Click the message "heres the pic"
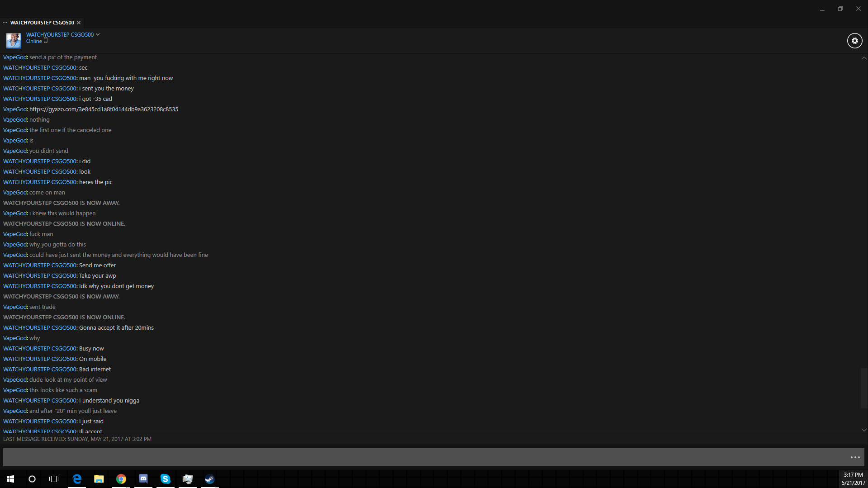This screenshot has height=488, width=868. click(x=96, y=182)
